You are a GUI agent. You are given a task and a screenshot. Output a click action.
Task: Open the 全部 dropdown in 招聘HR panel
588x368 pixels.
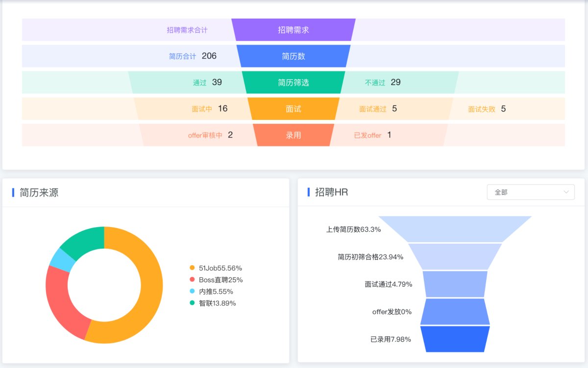coord(531,192)
